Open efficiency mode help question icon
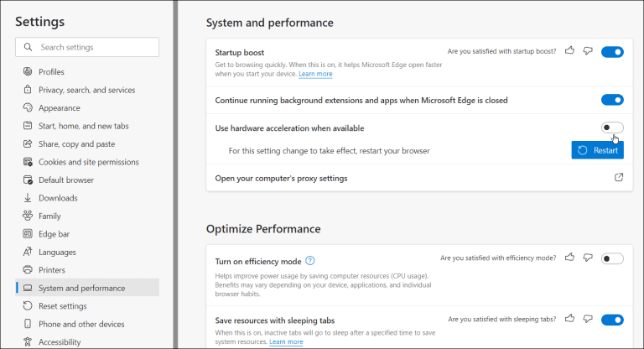Screen dimensions: 644x349 pos(310,261)
